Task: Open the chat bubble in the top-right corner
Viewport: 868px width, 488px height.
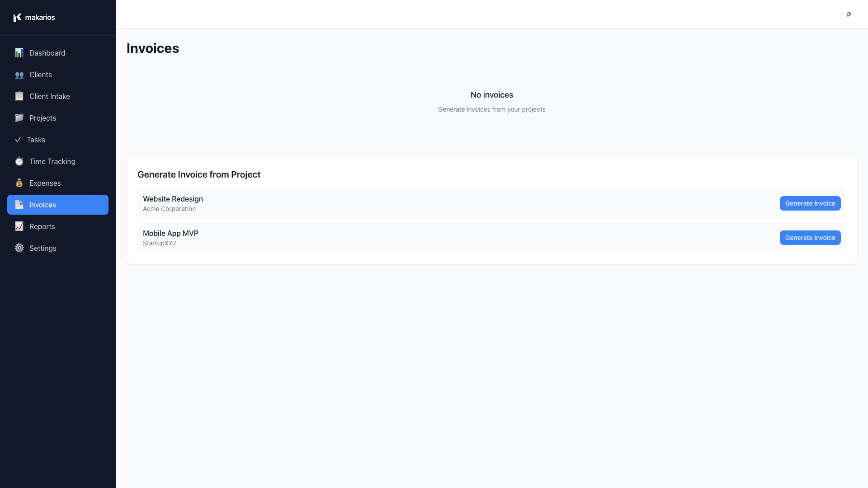Action: [x=849, y=14]
